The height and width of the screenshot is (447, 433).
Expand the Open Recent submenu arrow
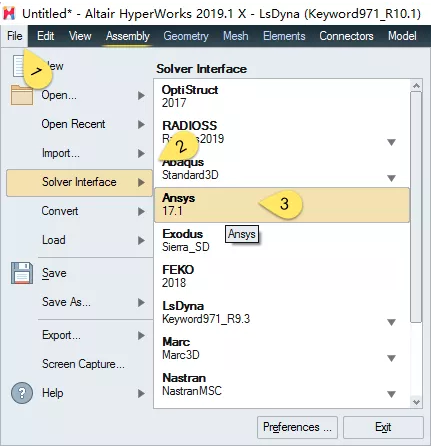(x=141, y=124)
